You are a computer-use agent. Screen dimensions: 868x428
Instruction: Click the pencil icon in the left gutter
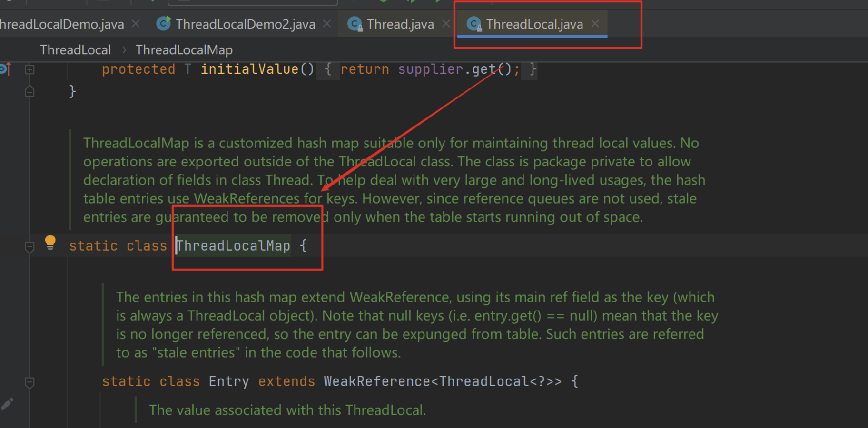(x=7, y=404)
